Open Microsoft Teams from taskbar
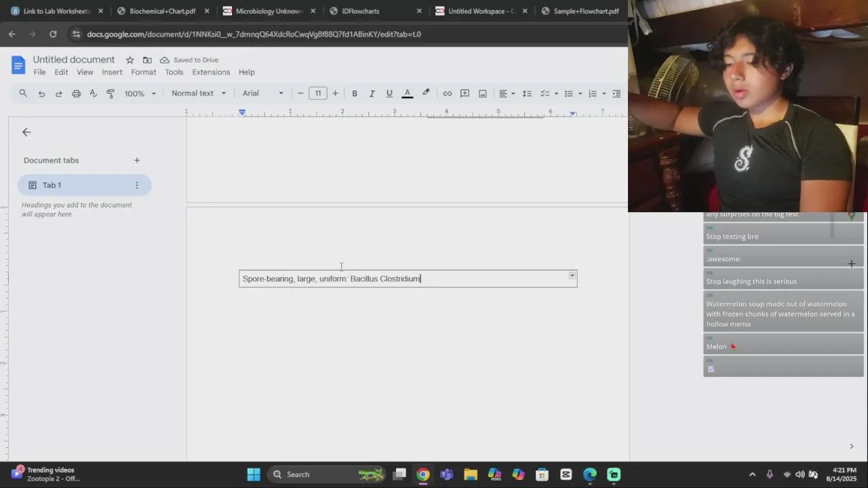Viewport: 868px width, 488px height. pyautogui.click(x=446, y=474)
